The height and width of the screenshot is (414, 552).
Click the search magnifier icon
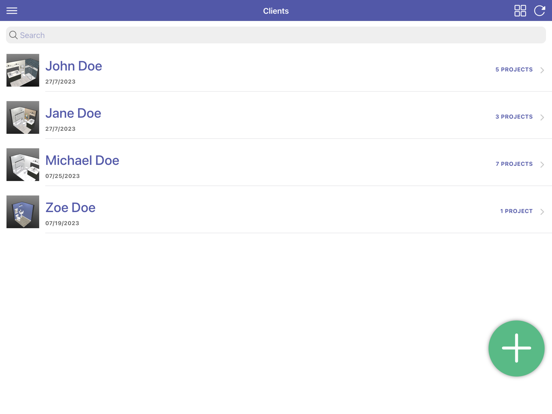pos(13,35)
